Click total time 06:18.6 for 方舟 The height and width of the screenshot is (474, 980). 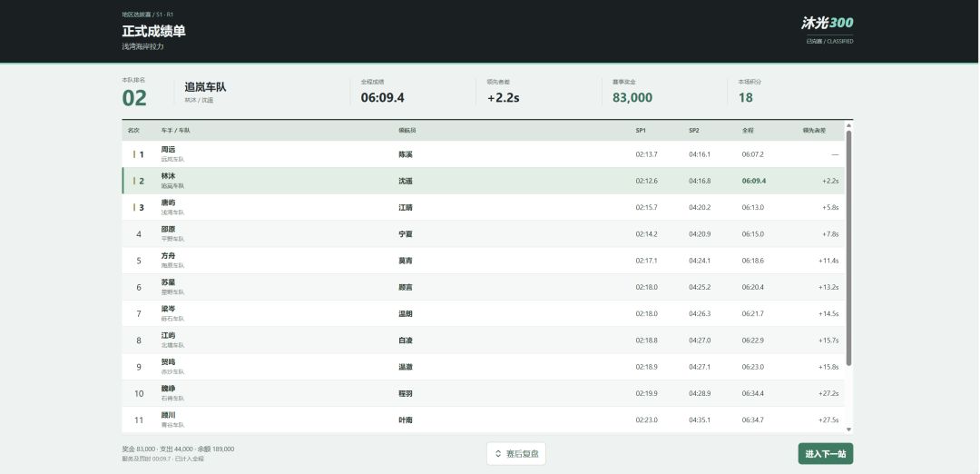(x=752, y=261)
